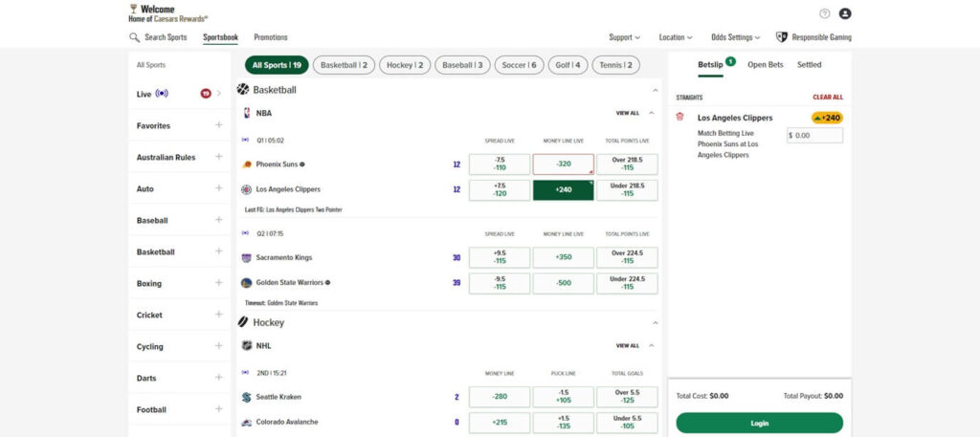980x437 pixels.
Task: Click the Golden State Warriors team logo
Action: (x=246, y=283)
